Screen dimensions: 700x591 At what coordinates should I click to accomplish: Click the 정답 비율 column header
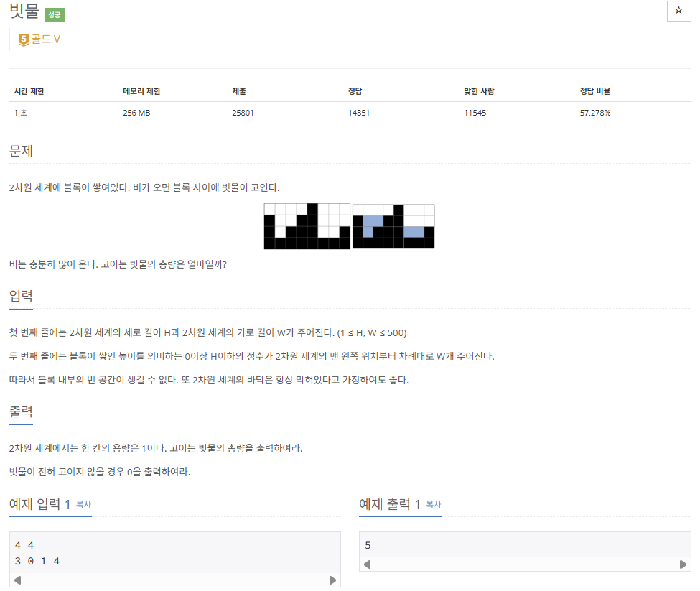(595, 91)
